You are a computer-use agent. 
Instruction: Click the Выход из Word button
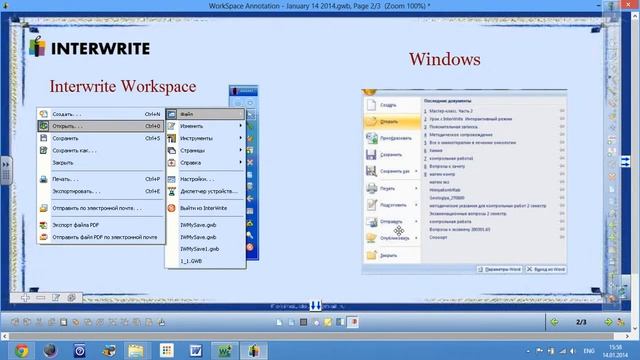click(546, 269)
